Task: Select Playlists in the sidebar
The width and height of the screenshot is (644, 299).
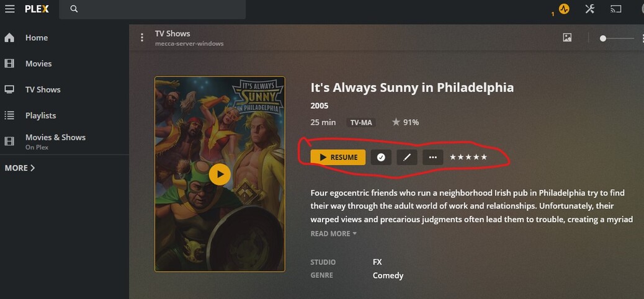Action: tap(40, 115)
